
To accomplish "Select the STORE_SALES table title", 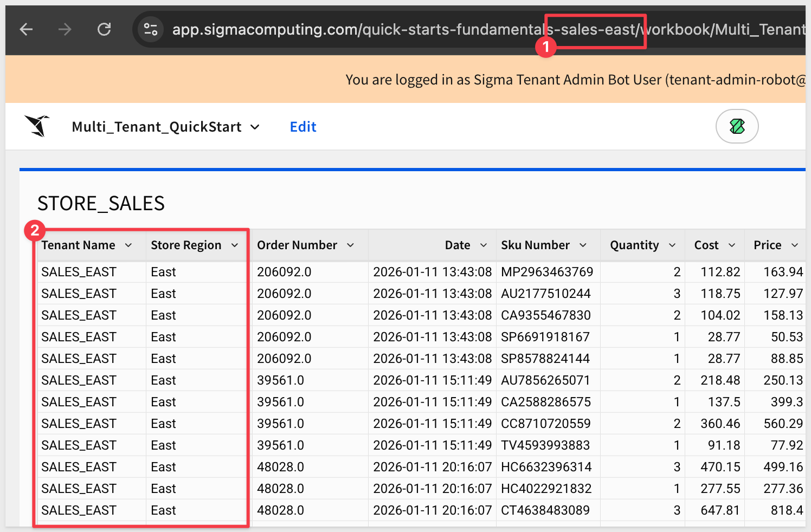I will point(101,204).
